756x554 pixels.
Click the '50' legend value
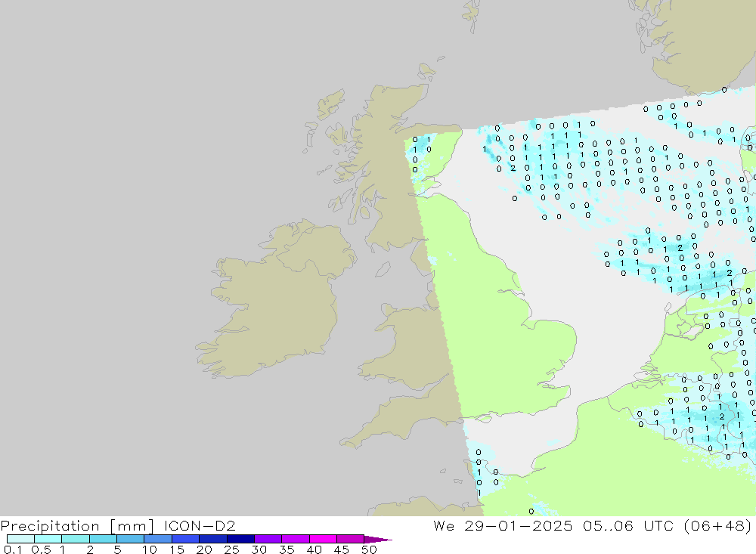pyautogui.click(x=369, y=549)
